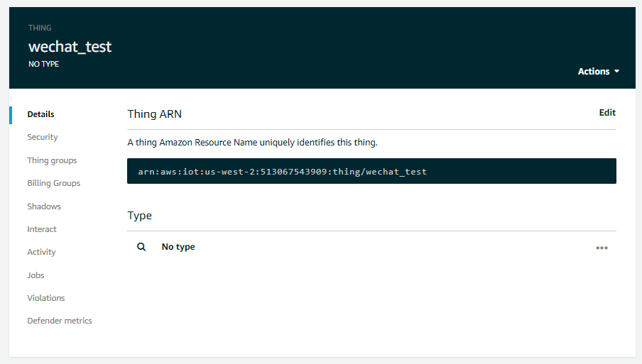
Task: Click the magnifier icon beside No type
Action: click(x=141, y=247)
